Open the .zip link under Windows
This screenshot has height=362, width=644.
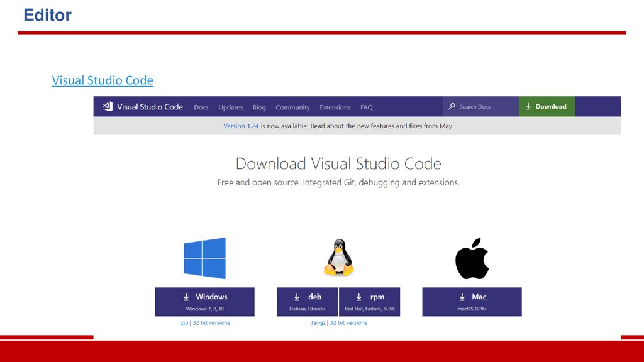tap(184, 322)
